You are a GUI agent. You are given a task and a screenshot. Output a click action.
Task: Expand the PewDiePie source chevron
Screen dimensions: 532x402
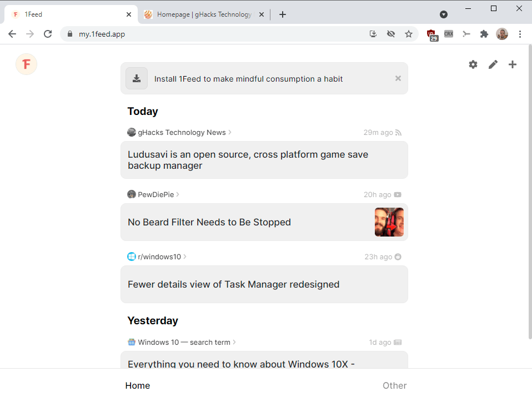point(178,194)
